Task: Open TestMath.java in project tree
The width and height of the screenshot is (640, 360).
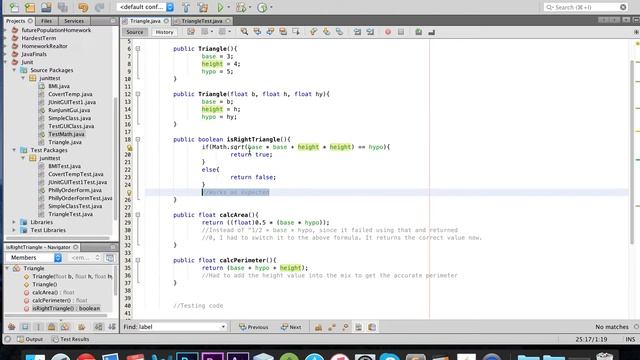Action: click(x=66, y=134)
